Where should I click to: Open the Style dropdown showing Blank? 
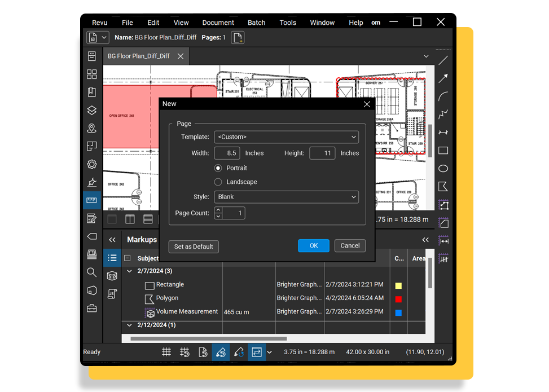click(x=287, y=197)
